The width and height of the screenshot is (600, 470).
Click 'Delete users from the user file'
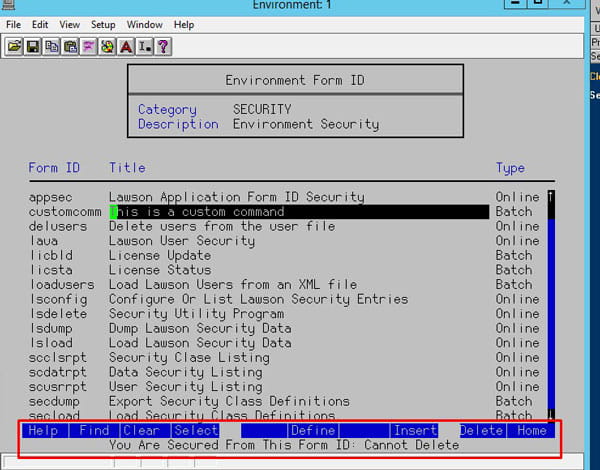point(222,227)
